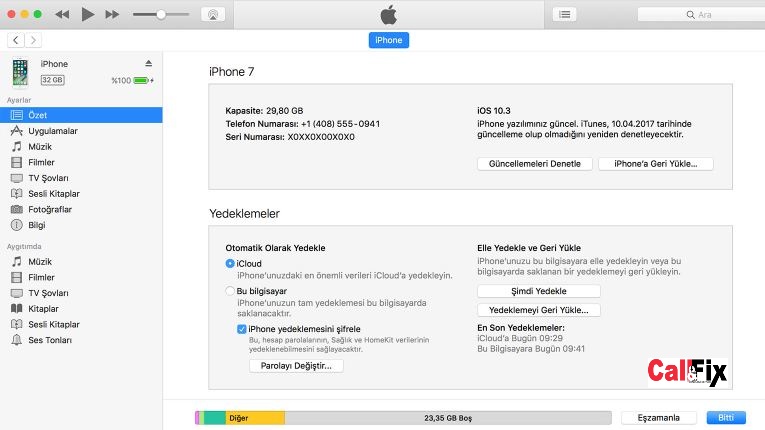Click the Parolayı Değiştir button
This screenshot has width=765, height=430.
(x=296, y=366)
